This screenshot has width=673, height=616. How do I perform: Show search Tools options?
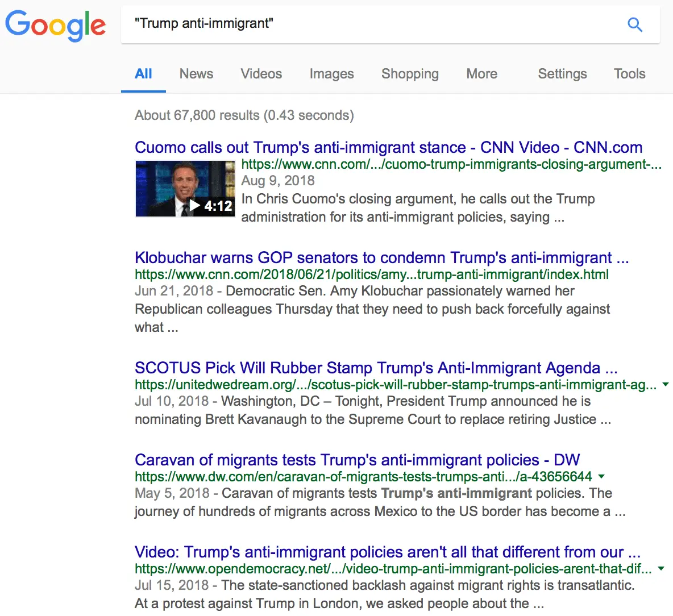click(x=629, y=74)
